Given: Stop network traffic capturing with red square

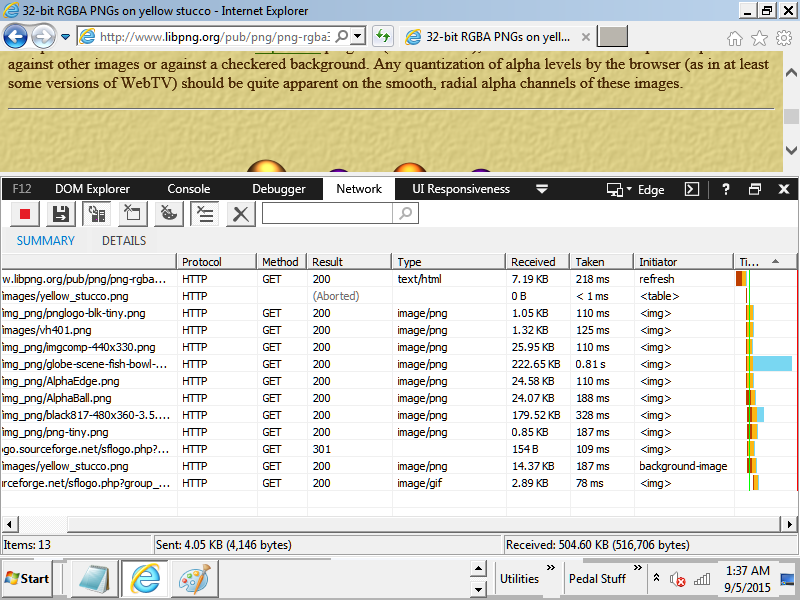Looking at the screenshot, I should (25, 214).
